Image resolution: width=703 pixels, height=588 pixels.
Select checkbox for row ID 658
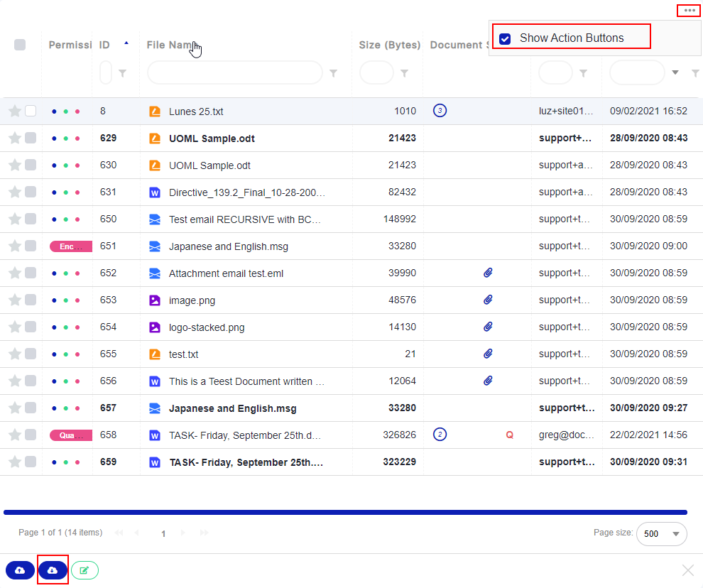pyautogui.click(x=31, y=435)
